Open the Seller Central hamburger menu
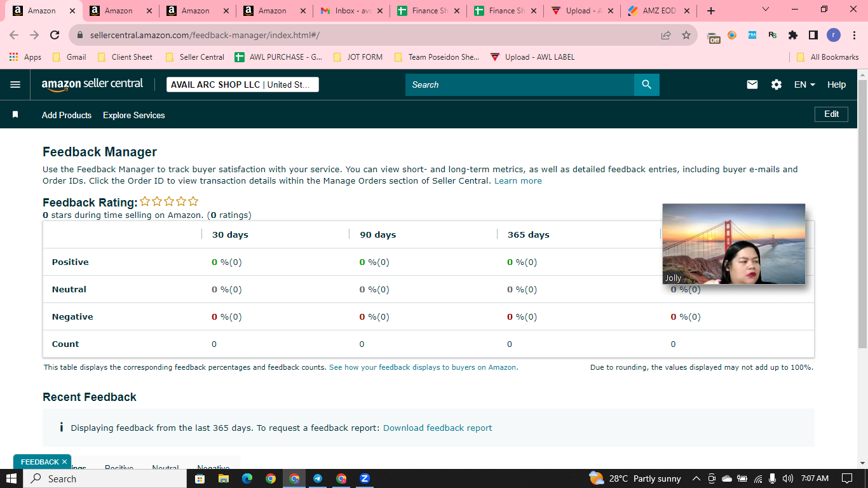 [15, 85]
